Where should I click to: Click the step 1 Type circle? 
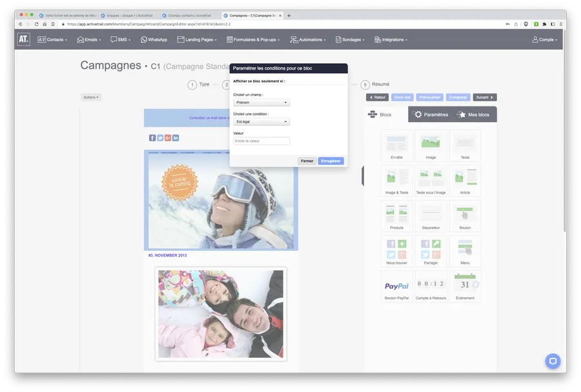pyautogui.click(x=192, y=84)
